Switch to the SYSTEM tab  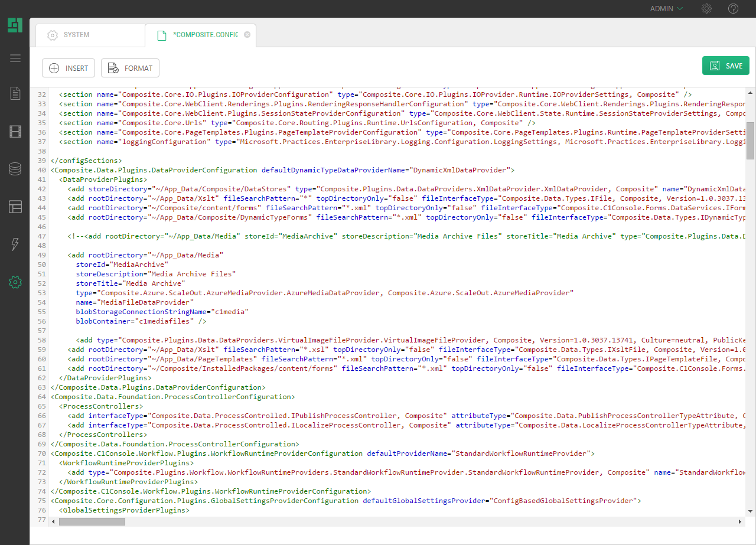click(76, 35)
